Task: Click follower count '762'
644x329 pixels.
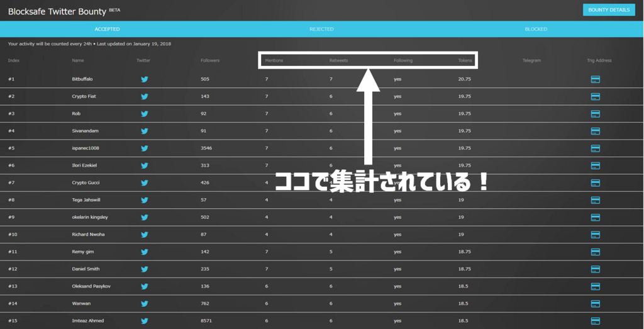Action: (x=205, y=303)
